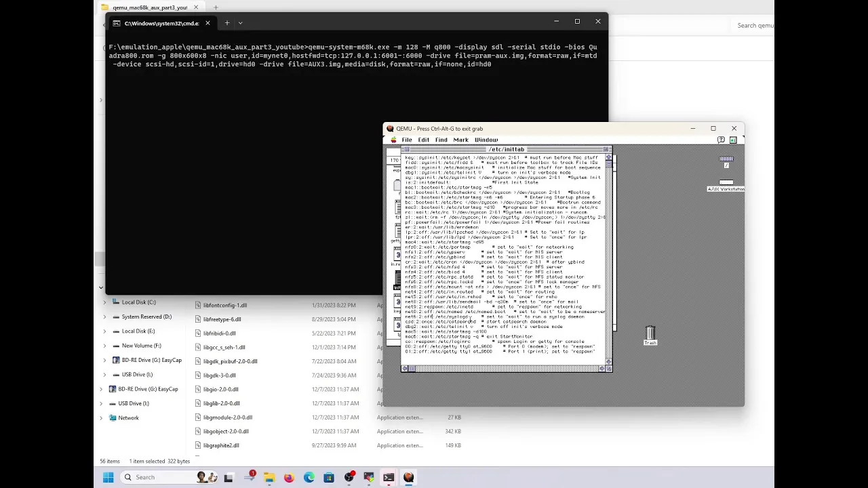Open the terminal new-tab dropdown arrow

pos(240,23)
